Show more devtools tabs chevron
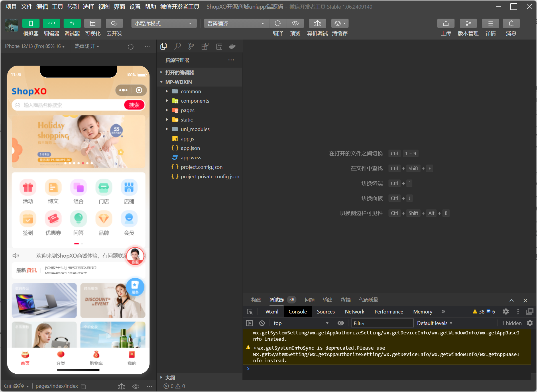The width and height of the screenshot is (537, 392). point(443,311)
